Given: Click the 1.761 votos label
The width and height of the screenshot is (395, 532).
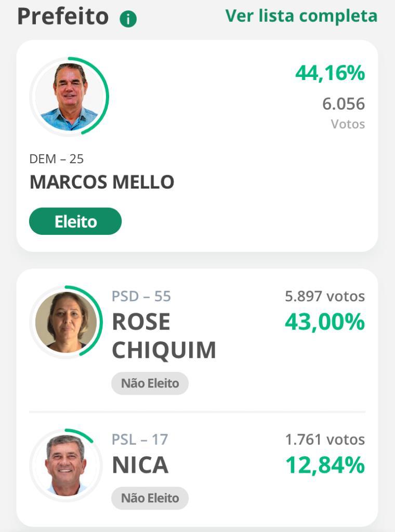Looking at the screenshot, I should coord(325,440).
